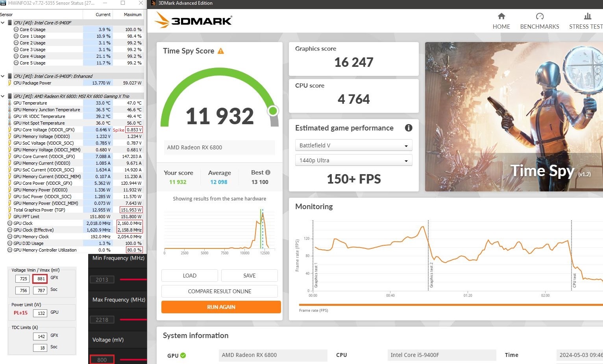Maximize the HWiNFO32 Sensor Status window

click(x=123, y=3)
